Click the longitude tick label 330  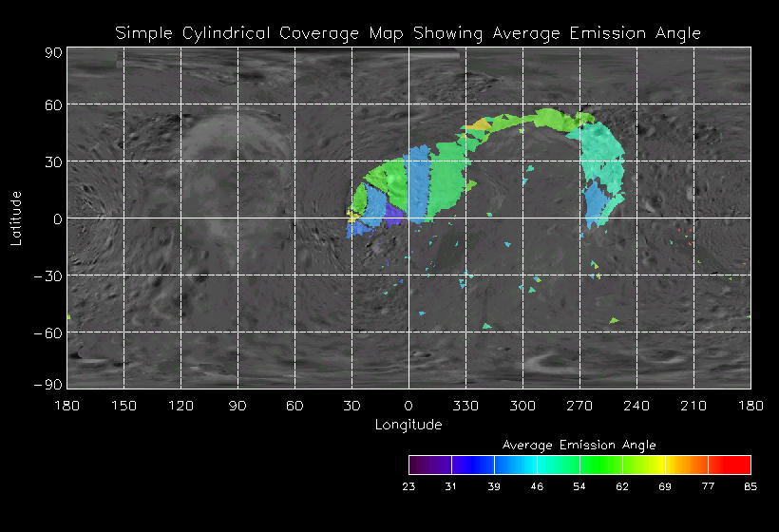[465, 407]
